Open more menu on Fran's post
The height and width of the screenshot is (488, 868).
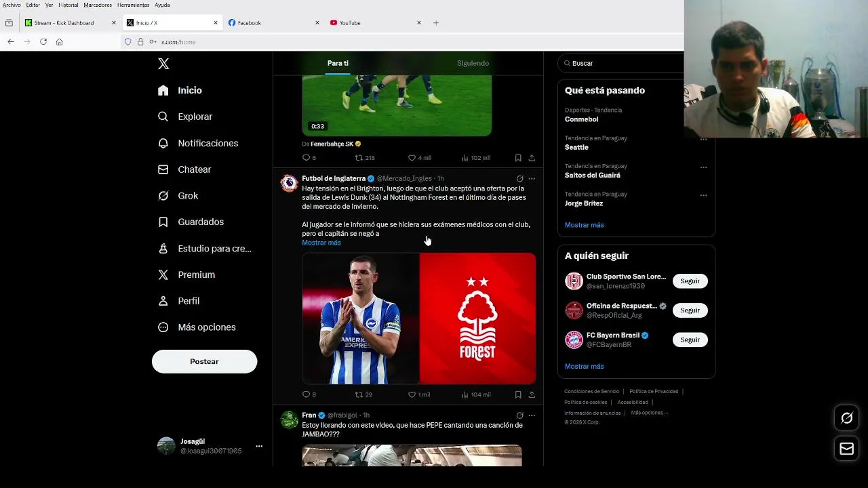coord(532,415)
